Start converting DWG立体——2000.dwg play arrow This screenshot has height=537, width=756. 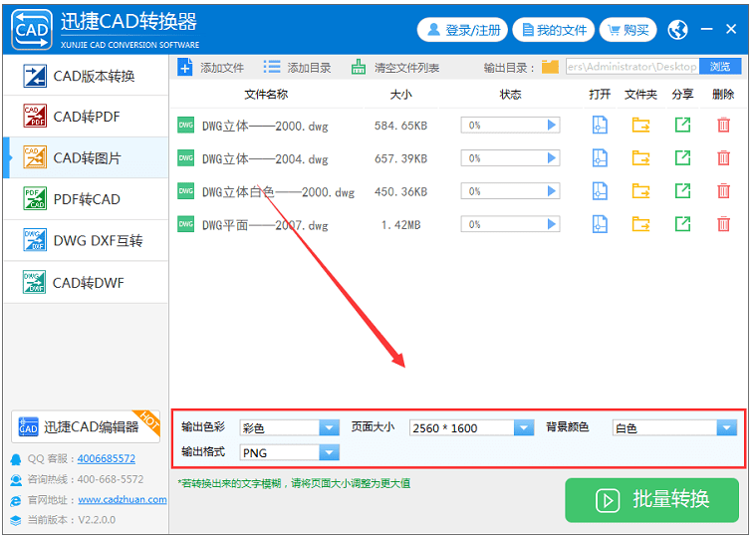(552, 126)
